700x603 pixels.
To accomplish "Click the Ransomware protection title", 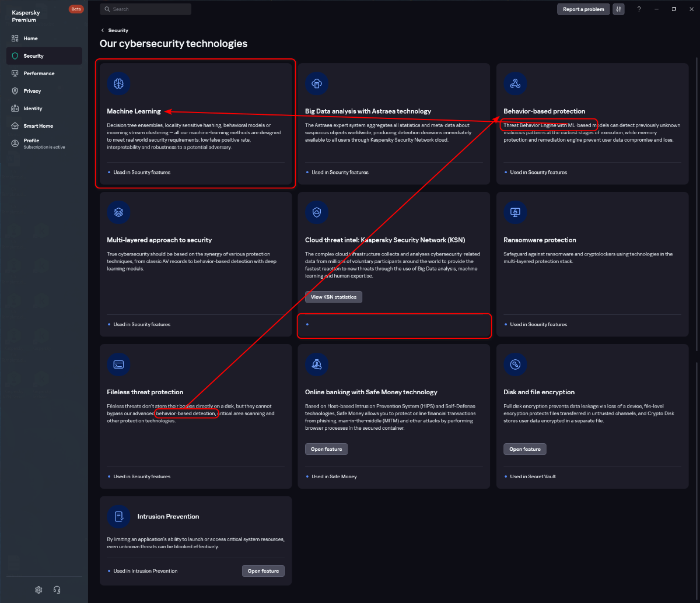I will (540, 240).
